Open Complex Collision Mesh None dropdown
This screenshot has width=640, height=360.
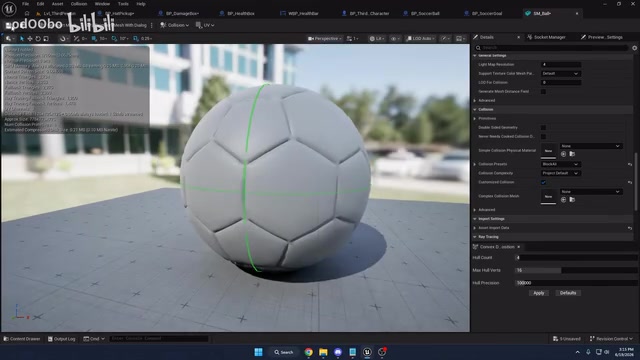[591, 191]
